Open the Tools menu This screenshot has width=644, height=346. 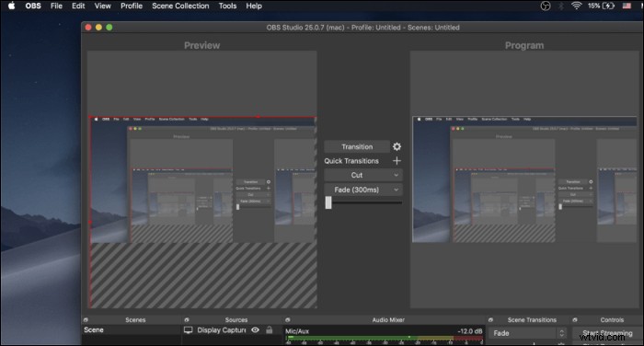[x=227, y=6]
